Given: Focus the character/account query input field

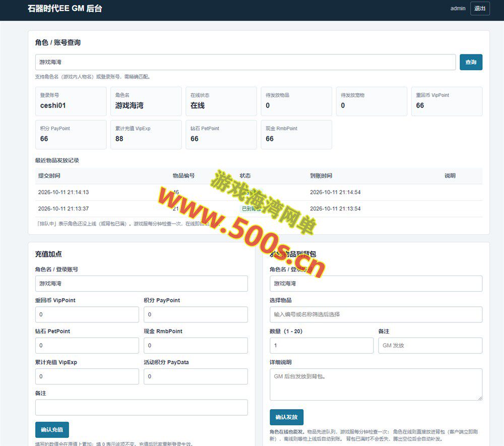Looking at the screenshot, I should pyautogui.click(x=245, y=62).
